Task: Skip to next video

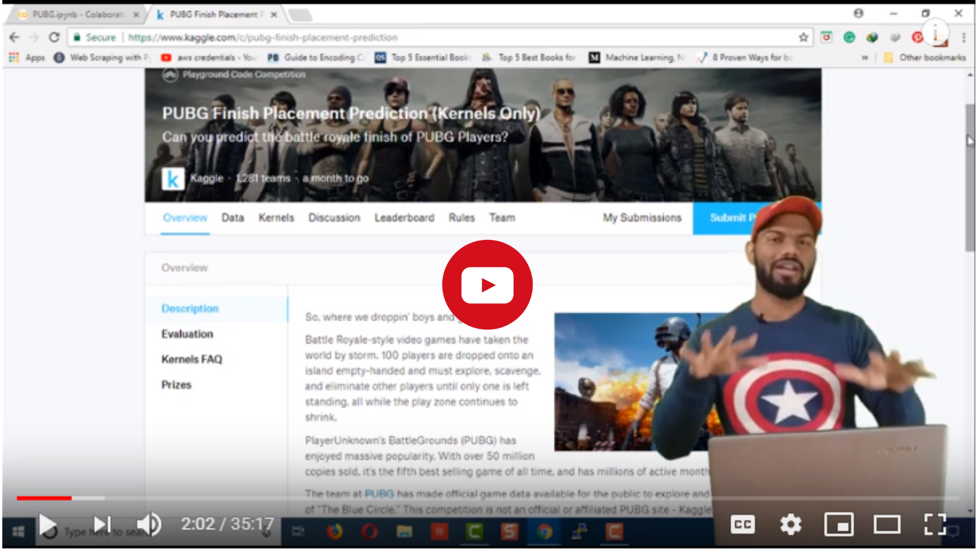Action: coord(102,524)
